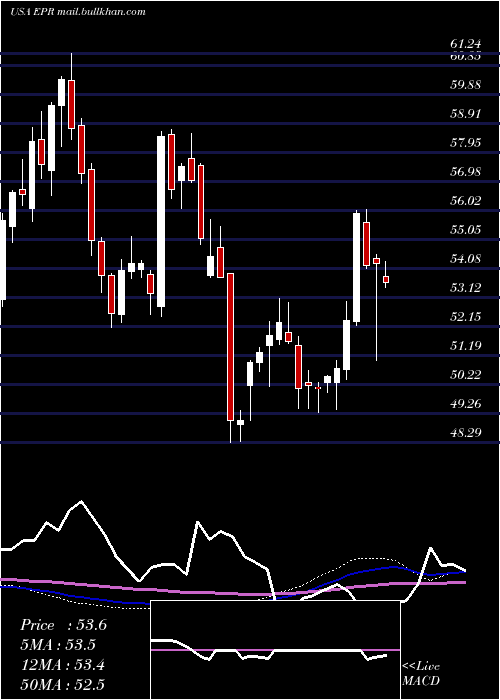The width and height of the screenshot is (500, 700).
Task: Click the MACD inset chart panel
Action: tap(275, 650)
